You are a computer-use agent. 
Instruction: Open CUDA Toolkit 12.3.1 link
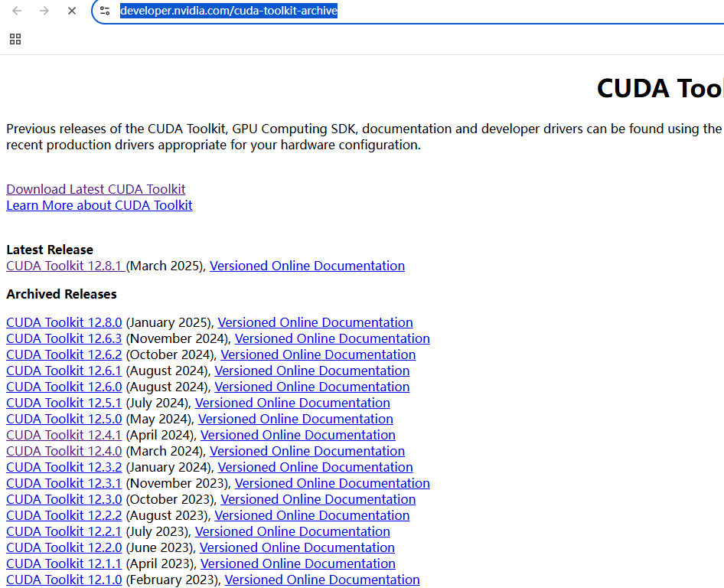pyautogui.click(x=64, y=484)
